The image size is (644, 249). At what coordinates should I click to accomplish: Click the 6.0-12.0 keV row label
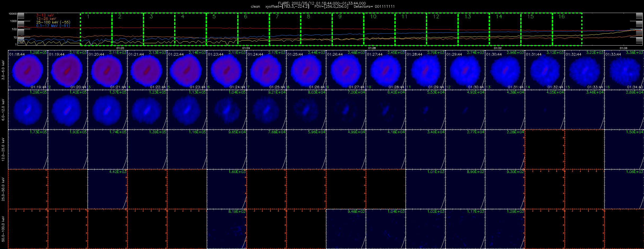(x=3, y=110)
